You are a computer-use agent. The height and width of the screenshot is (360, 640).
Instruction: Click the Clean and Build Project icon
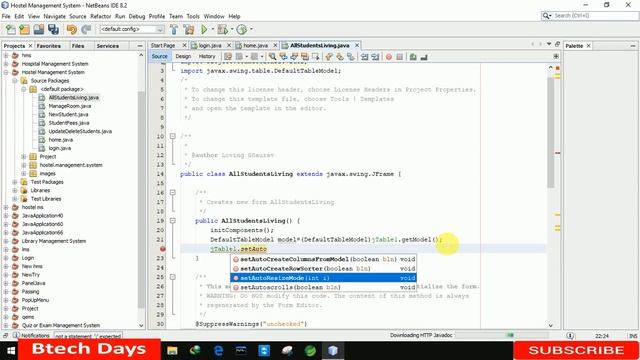(x=189, y=29)
